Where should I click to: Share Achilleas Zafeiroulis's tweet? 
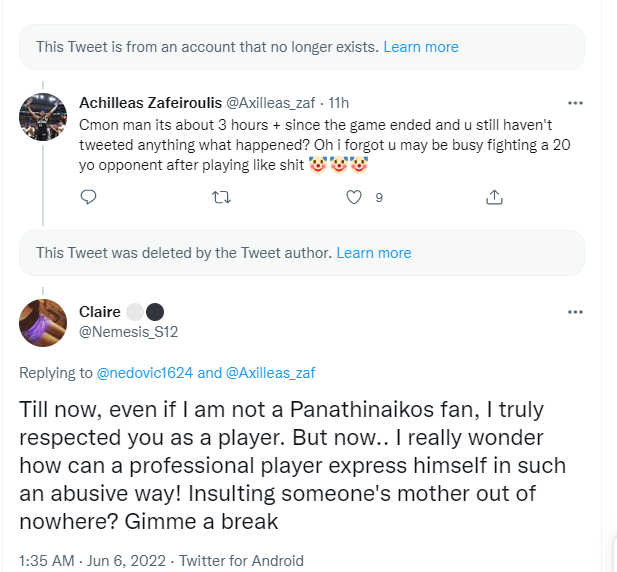tap(493, 198)
